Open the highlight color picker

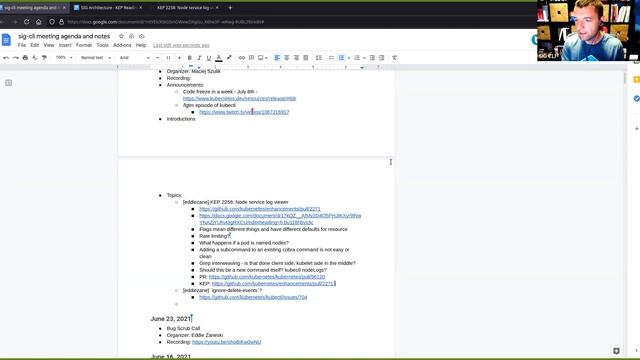(229, 58)
